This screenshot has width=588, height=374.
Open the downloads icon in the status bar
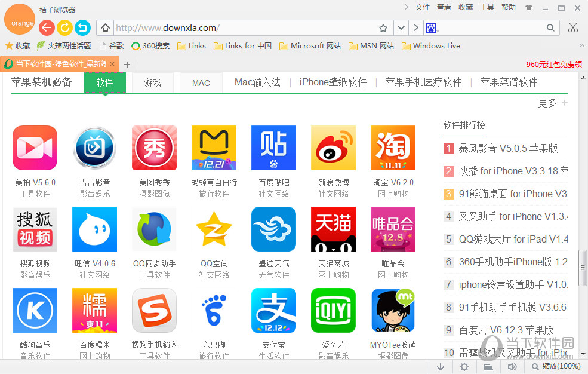[441, 365]
